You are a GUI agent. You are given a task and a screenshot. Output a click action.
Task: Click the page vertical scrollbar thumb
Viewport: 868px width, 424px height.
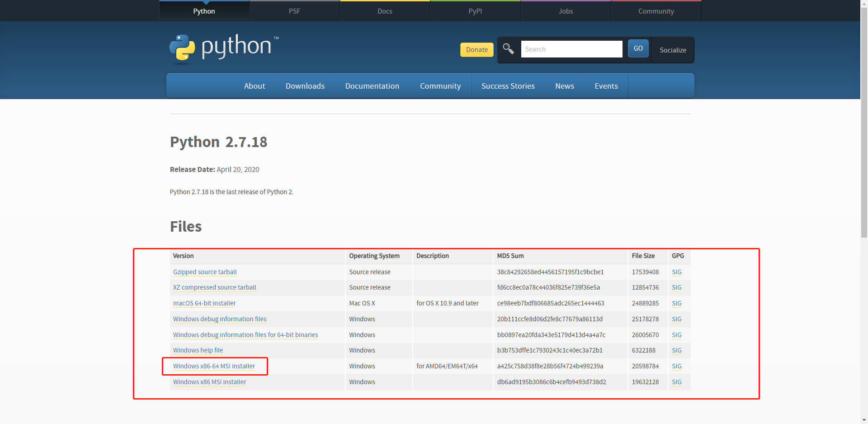(x=864, y=123)
